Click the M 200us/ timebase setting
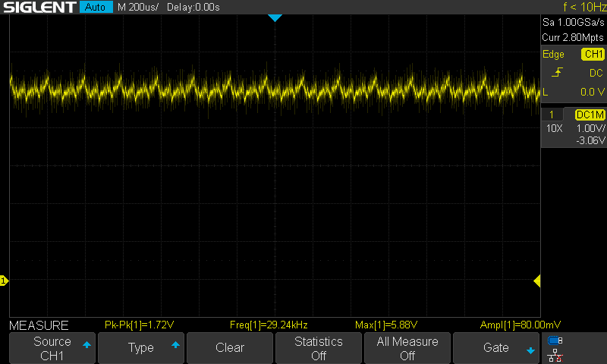Viewport: 607px width, 364px height. 138,8
